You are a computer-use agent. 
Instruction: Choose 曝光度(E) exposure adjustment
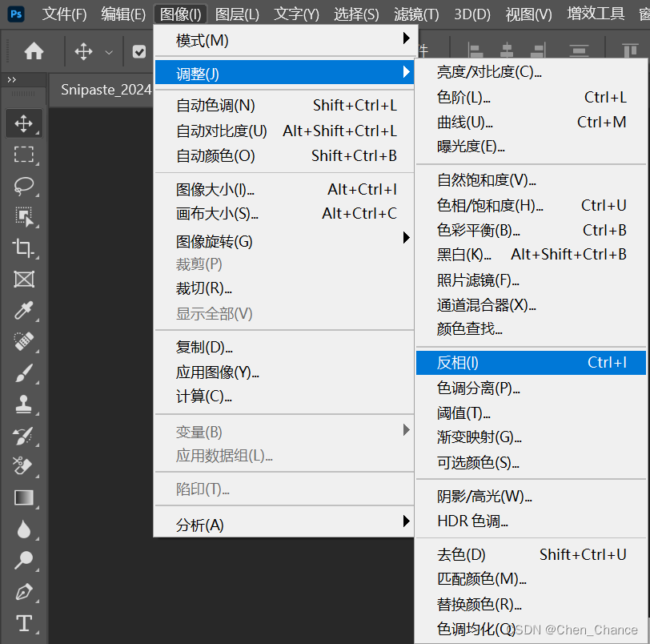(531, 147)
